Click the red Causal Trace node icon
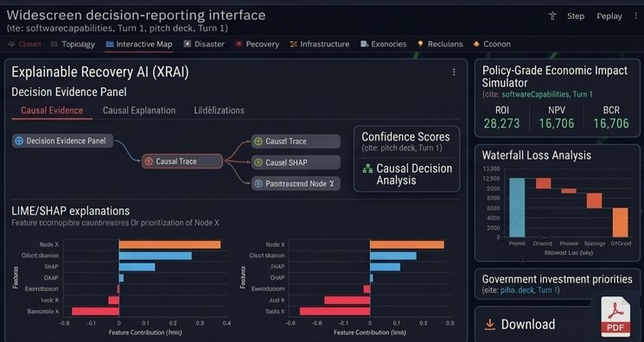 pyautogui.click(x=149, y=161)
